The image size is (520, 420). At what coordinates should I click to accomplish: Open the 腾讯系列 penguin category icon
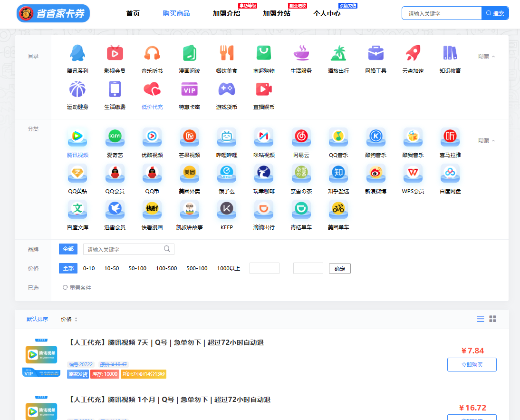[77, 53]
